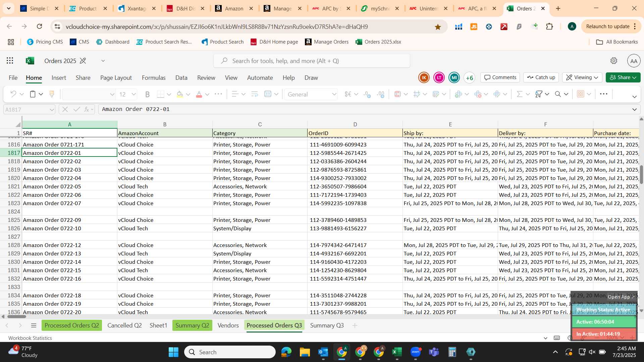
Task: Add a new sheet with the plus icon
Action: pyautogui.click(x=355, y=325)
